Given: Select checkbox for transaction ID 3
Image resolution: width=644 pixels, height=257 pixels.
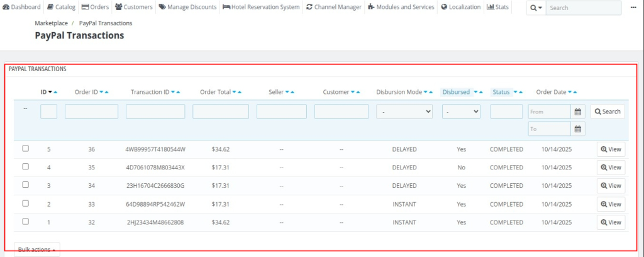Looking at the screenshot, I should (25, 185).
